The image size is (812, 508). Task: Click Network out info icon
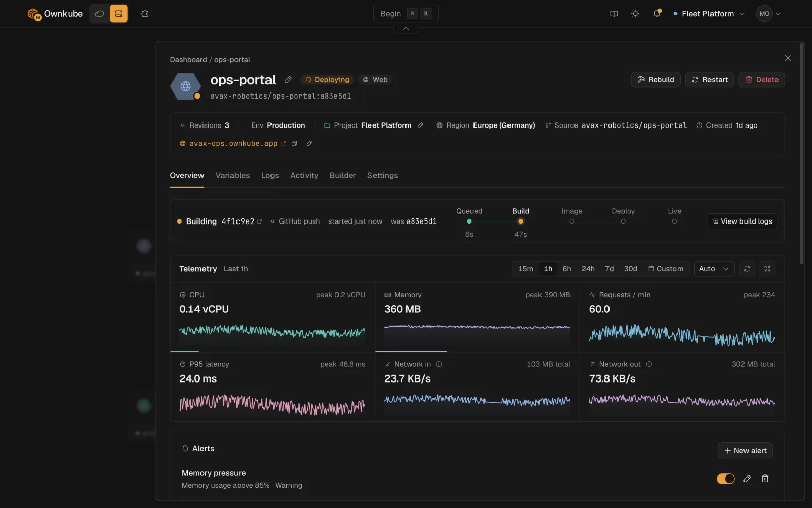649,364
